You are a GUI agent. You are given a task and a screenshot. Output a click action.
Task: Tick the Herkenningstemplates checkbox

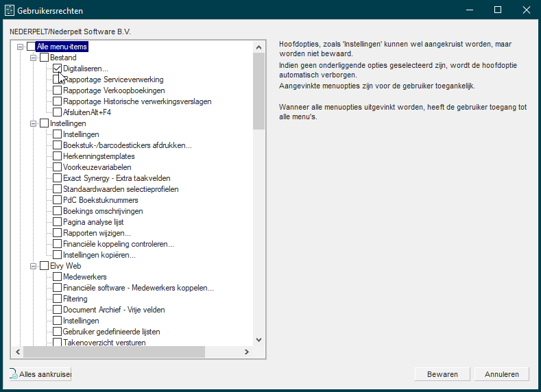click(x=58, y=156)
